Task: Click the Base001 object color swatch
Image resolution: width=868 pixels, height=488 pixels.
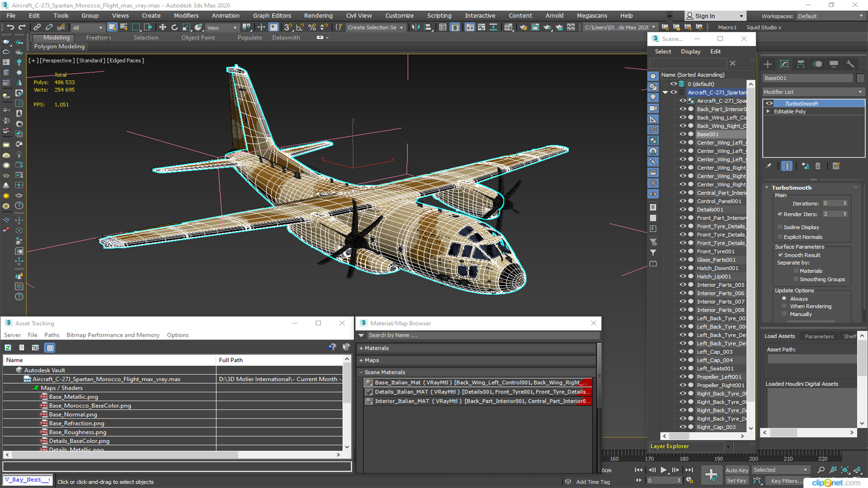Action: coord(860,78)
